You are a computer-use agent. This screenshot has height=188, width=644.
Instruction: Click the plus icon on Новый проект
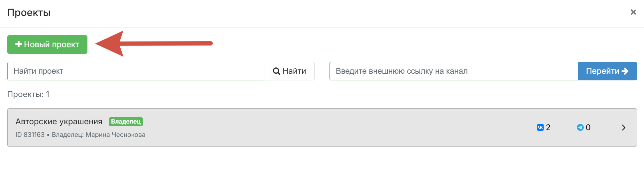click(19, 44)
